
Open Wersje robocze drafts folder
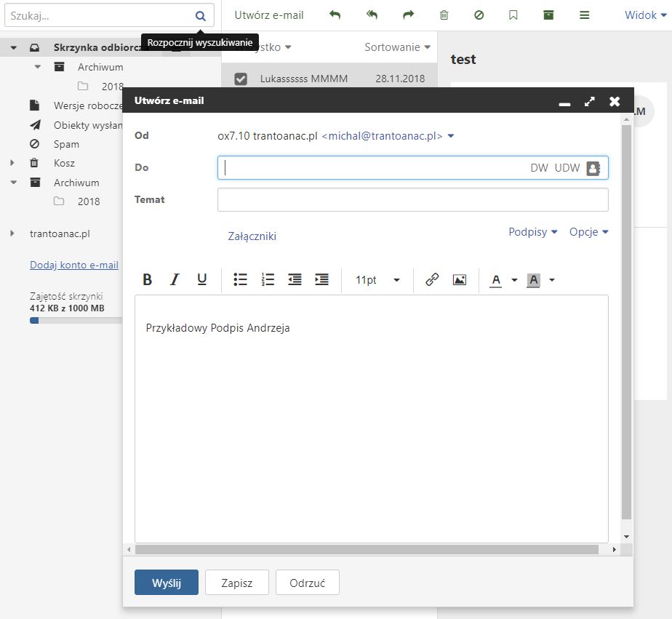click(88, 105)
